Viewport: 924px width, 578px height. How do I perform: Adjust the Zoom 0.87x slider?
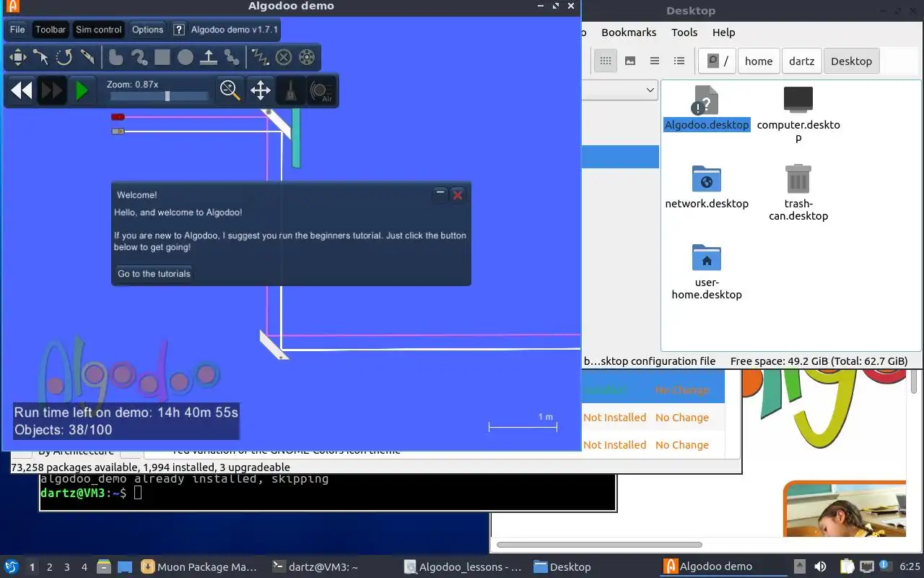click(157, 96)
